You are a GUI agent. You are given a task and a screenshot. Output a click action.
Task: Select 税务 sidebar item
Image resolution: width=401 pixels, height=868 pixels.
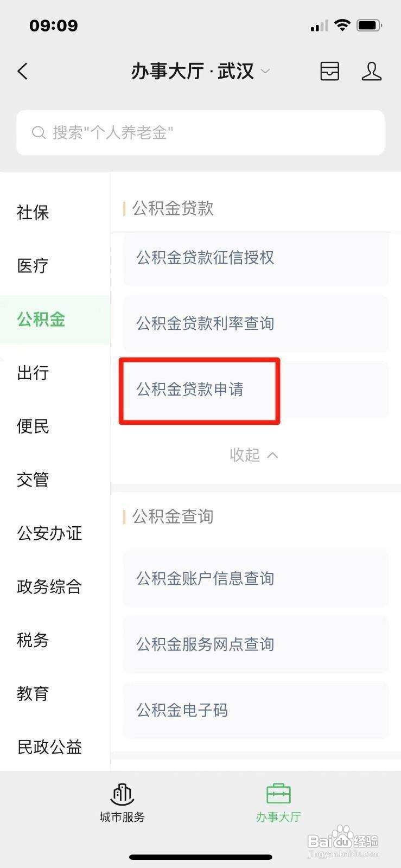[x=33, y=640]
